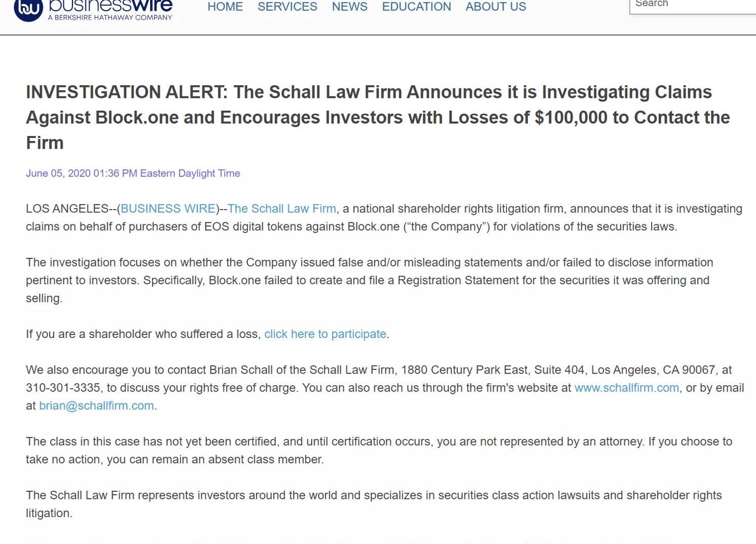The width and height of the screenshot is (756, 544).
Task: Go to the NEWS section
Action: point(350,7)
